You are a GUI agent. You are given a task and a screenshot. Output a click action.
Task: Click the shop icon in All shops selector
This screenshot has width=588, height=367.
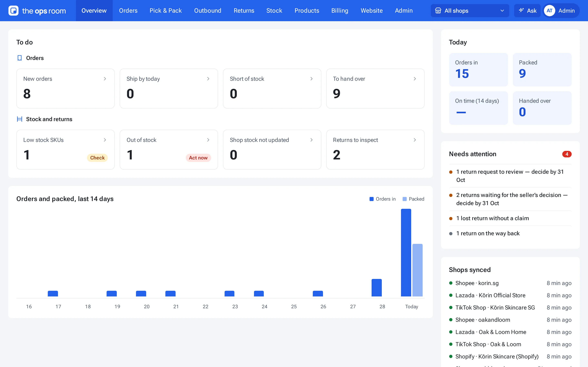(x=438, y=11)
